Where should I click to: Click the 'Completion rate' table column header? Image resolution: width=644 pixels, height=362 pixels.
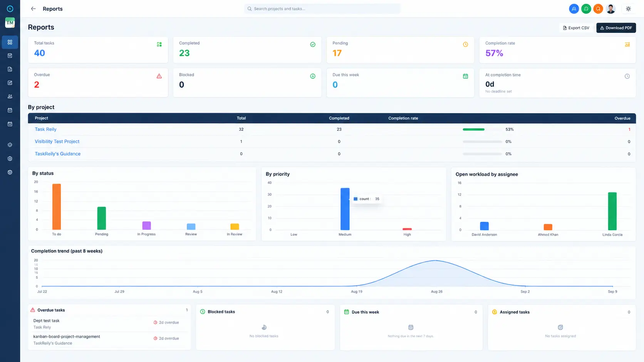(403, 118)
